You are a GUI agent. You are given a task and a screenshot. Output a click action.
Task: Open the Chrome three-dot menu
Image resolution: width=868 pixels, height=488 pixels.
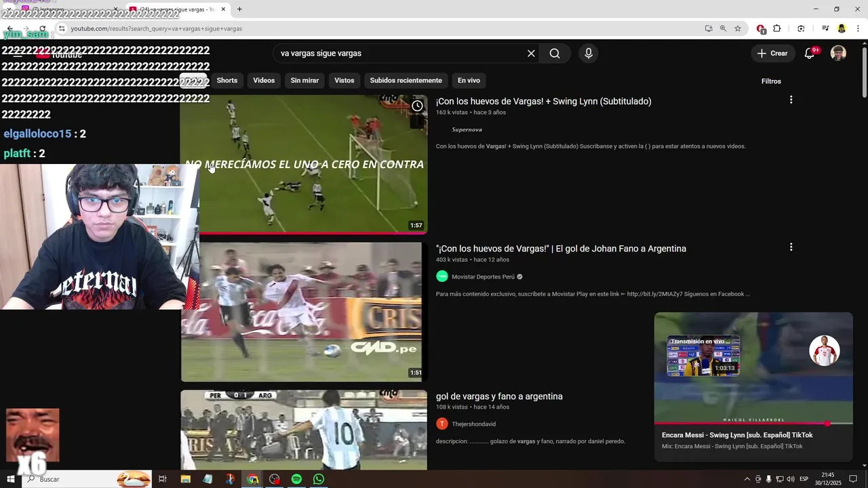pos(858,28)
